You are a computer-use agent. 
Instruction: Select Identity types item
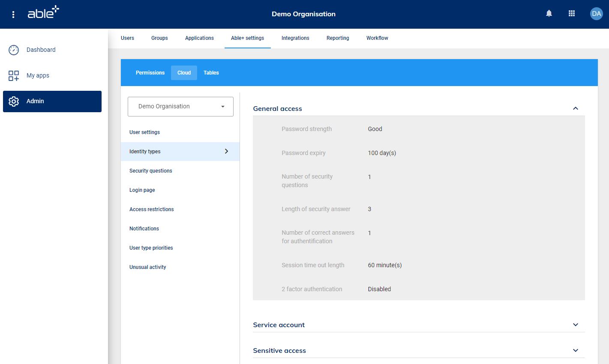click(180, 152)
